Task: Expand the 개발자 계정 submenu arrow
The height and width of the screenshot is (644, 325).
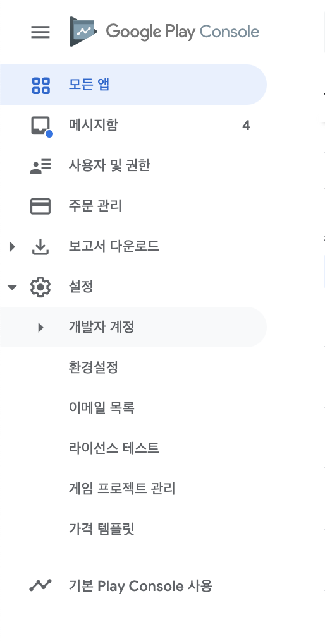Action: click(x=40, y=327)
